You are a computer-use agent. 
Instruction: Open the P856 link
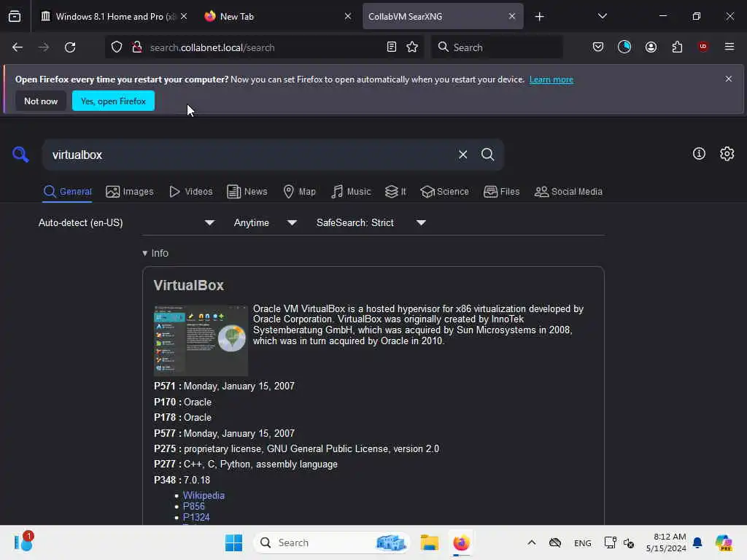click(194, 506)
